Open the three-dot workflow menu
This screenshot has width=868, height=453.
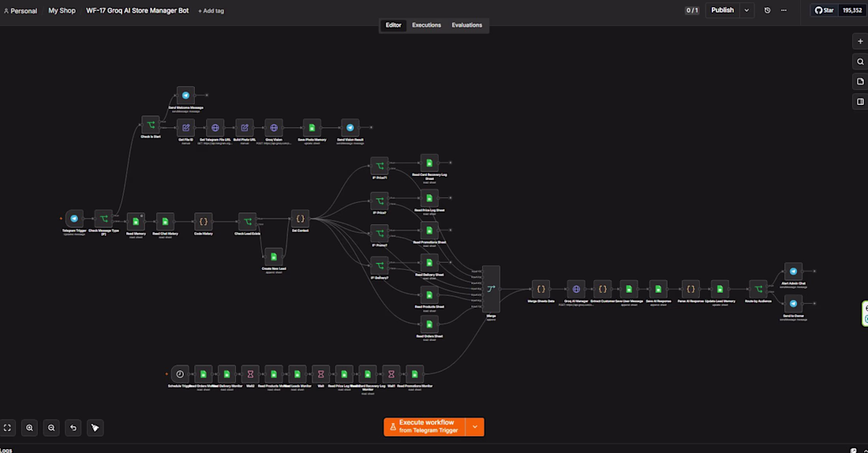pyautogui.click(x=784, y=10)
